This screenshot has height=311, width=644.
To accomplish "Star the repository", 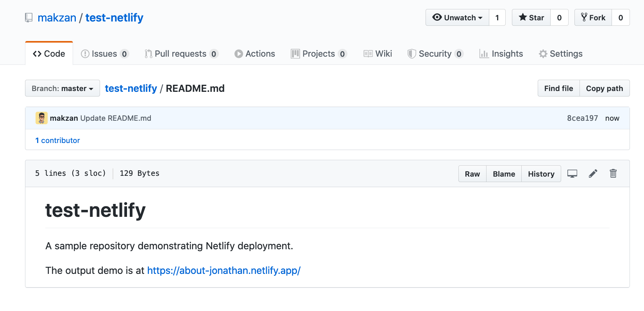I will [x=531, y=18].
